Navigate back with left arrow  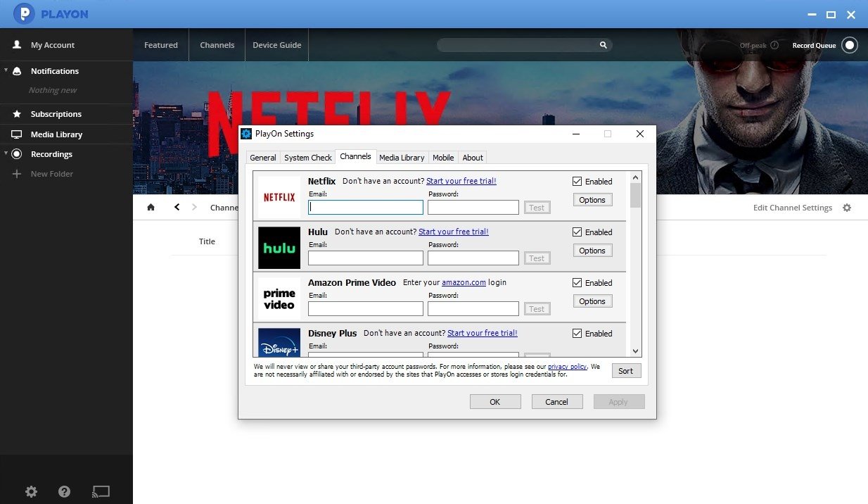tap(177, 207)
